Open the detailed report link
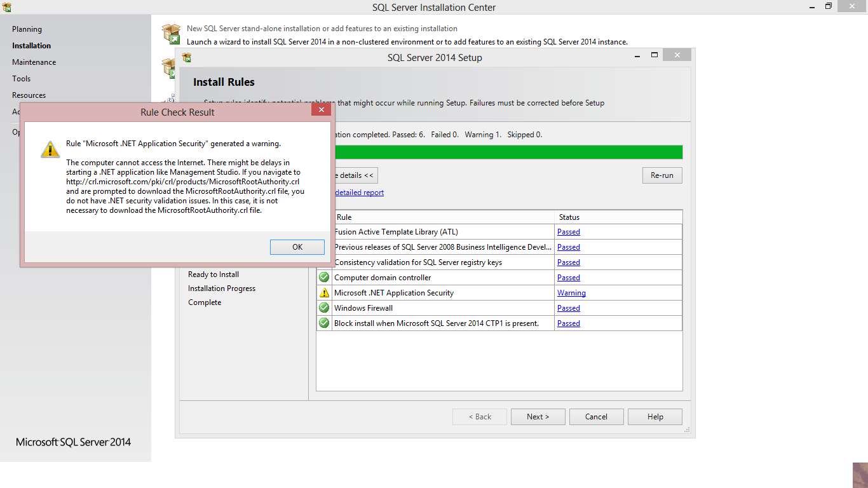The height and width of the screenshot is (488, 868). pos(359,193)
